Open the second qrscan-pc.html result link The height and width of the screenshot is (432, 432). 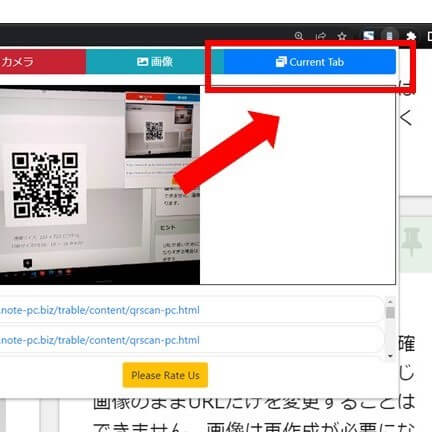coord(100,340)
